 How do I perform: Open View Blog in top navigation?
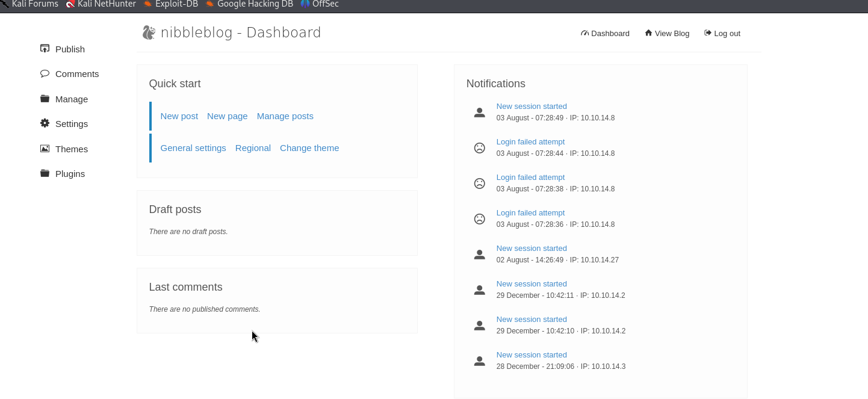tap(667, 33)
